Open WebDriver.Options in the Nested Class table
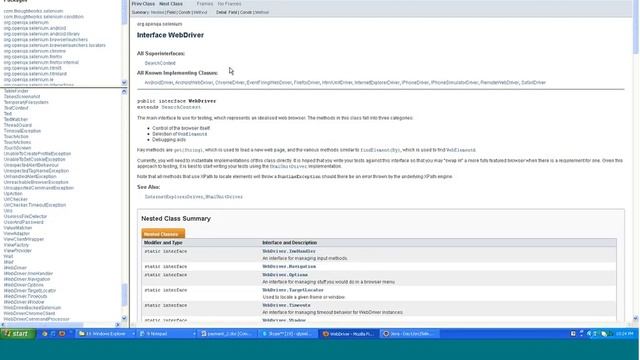This screenshot has width=640, height=360. [x=285, y=275]
